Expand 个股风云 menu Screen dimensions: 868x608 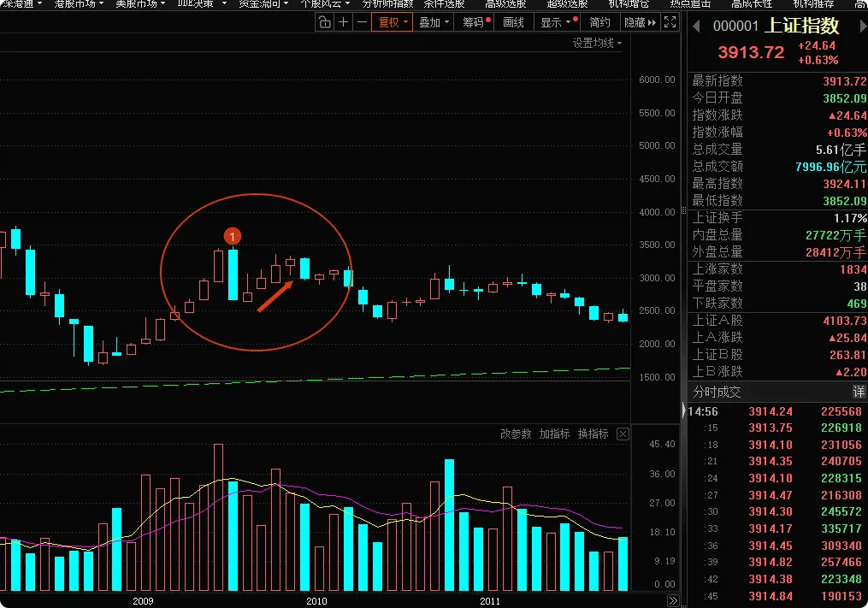pyautogui.click(x=325, y=4)
